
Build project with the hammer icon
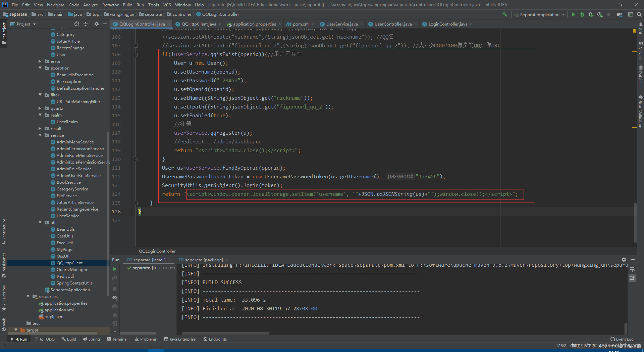click(504, 14)
